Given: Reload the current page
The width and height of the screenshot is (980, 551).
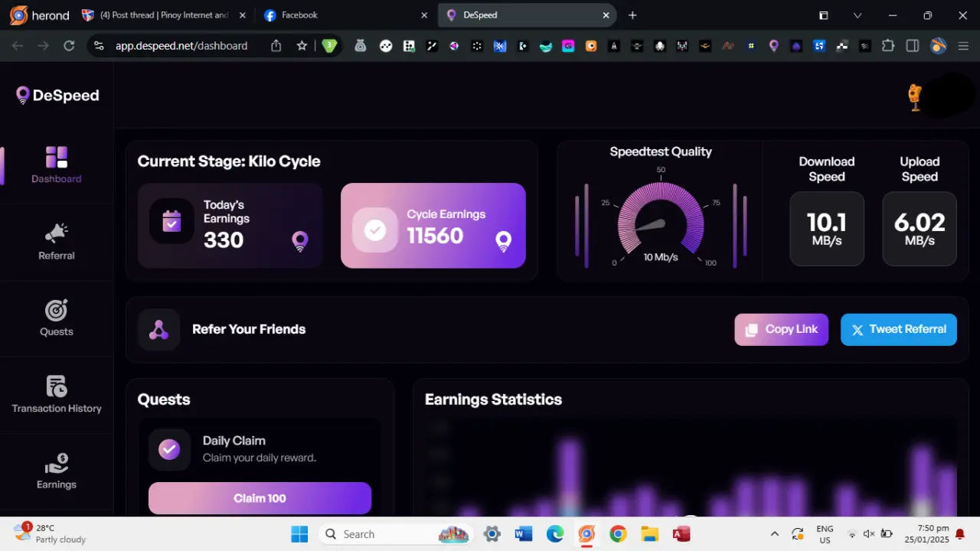Looking at the screenshot, I should pos(69,46).
